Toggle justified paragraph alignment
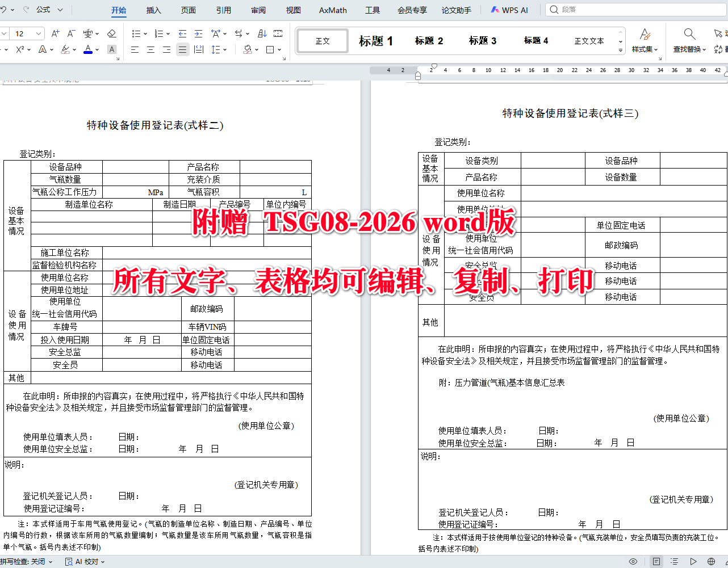 (x=182, y=49)
